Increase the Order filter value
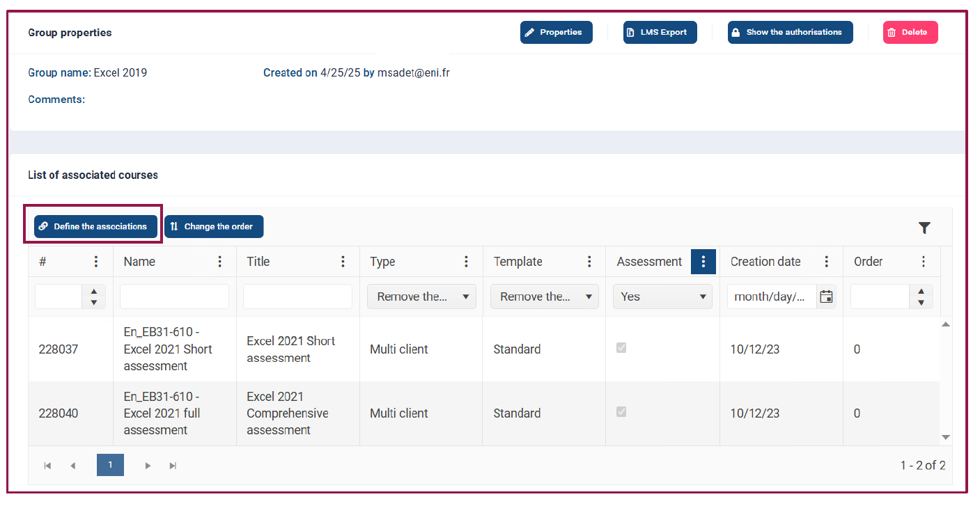This screenshot has height=506, width=980. (921, 291)
